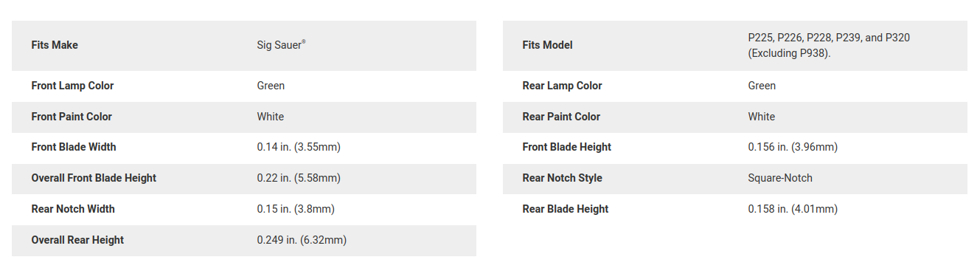Screen dimensions: 980x271
Task: Click the Overall Front Blade Height label
Action: tap(94, 178)
